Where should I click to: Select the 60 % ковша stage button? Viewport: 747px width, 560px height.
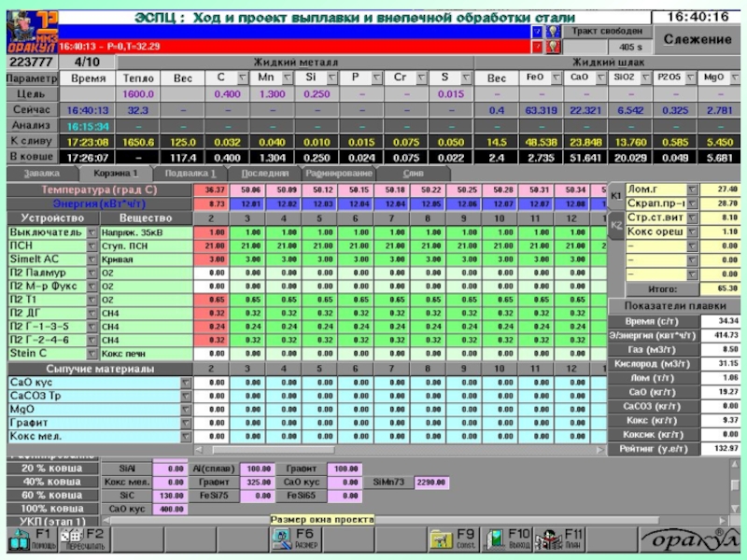pyautogui.click(x=51, y=495)
